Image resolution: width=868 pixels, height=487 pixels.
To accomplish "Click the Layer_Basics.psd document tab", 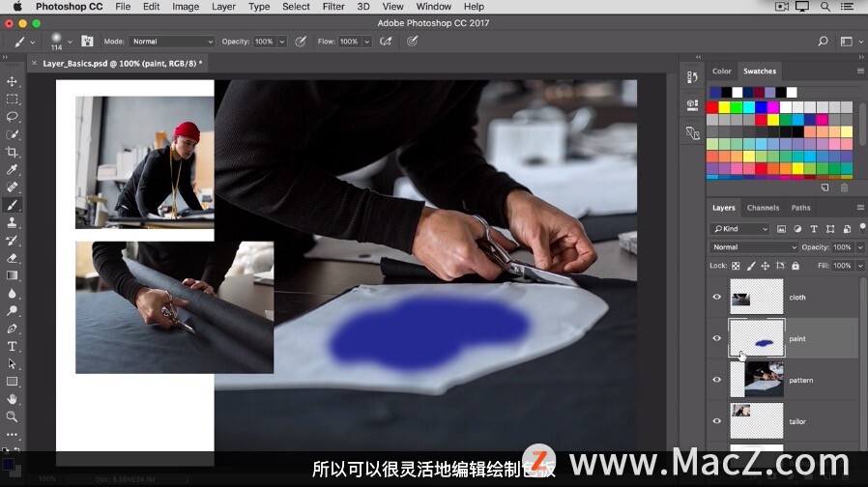I will click(119, 63).
